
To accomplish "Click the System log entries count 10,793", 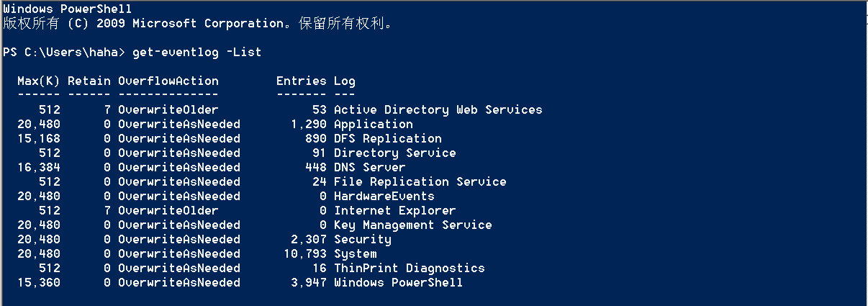I will click(305, 254).
